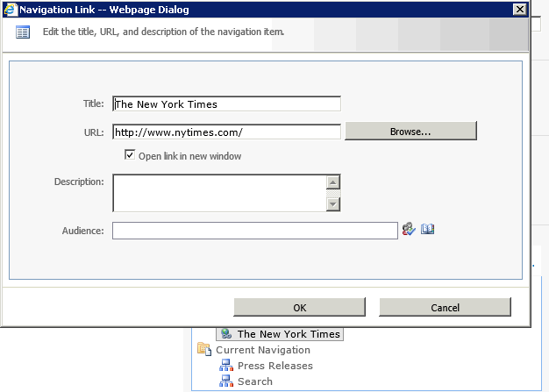
Task: Click the Open link in new window label
Action: click(189, 156)
